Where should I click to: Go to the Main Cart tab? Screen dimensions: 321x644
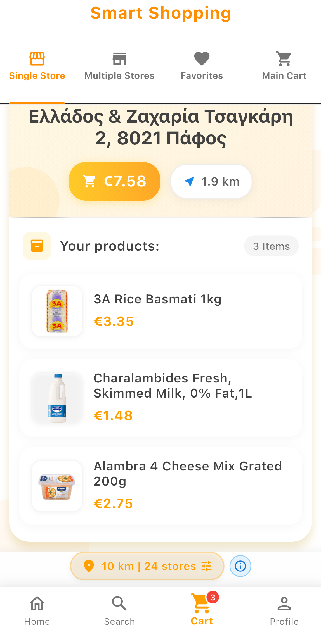284,66
